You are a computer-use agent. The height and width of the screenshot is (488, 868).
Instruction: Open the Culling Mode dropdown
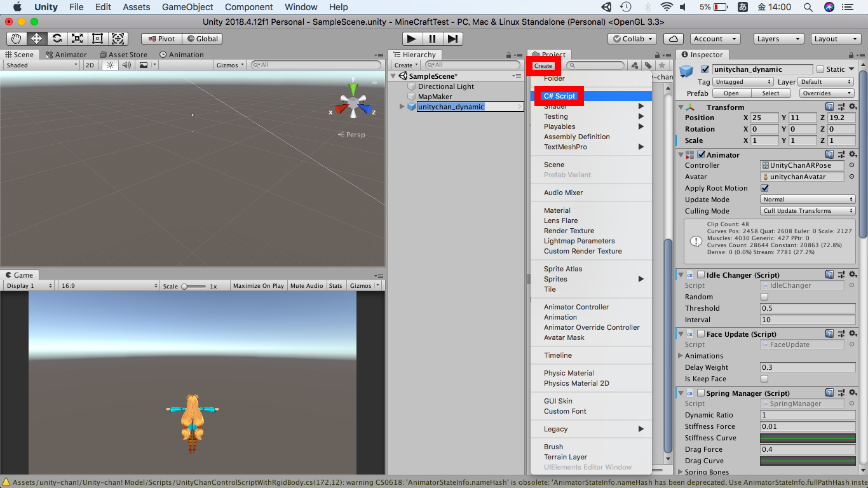(x=808, y=211)
